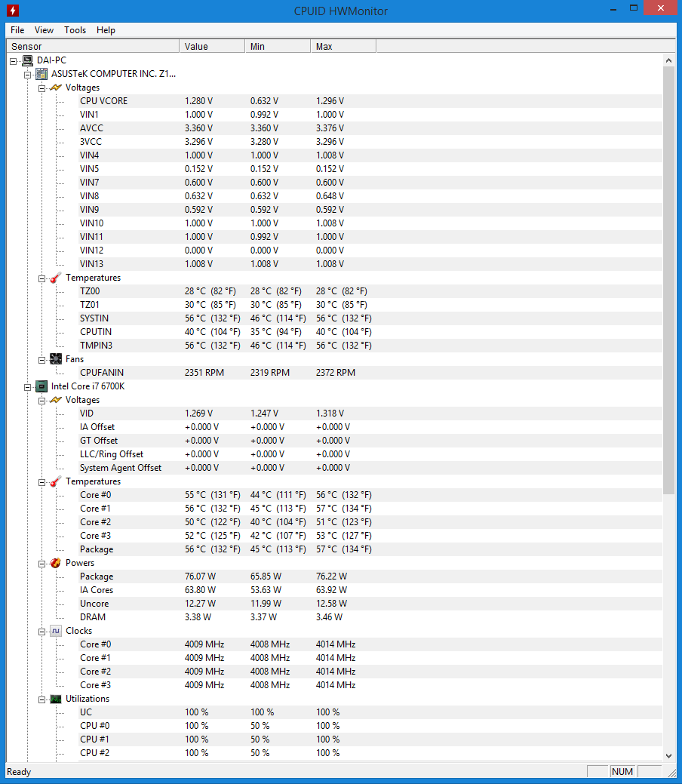
Task: Select the CPU VCORE row
Action: pos(370,101)
